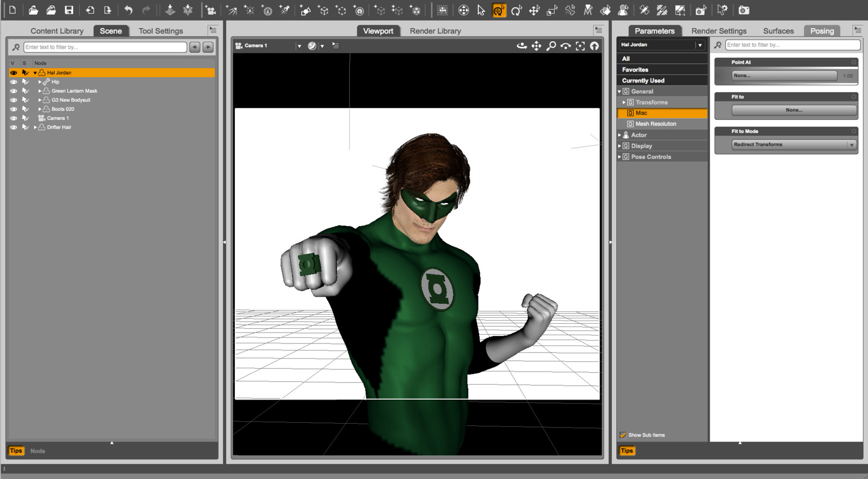Click the Create New Point Light icon
The height and width of the screenshot is (479, 868).
[x=249, y=10]
